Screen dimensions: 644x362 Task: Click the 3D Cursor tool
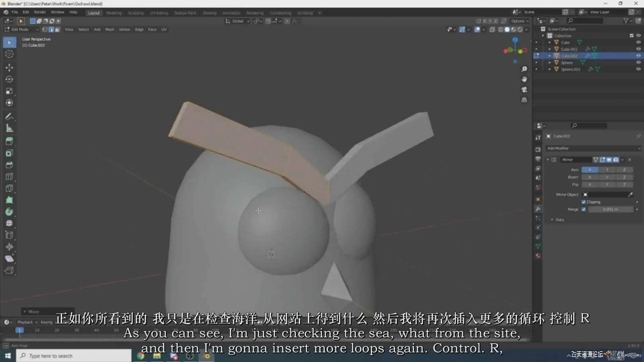click(x=9, y=54)
